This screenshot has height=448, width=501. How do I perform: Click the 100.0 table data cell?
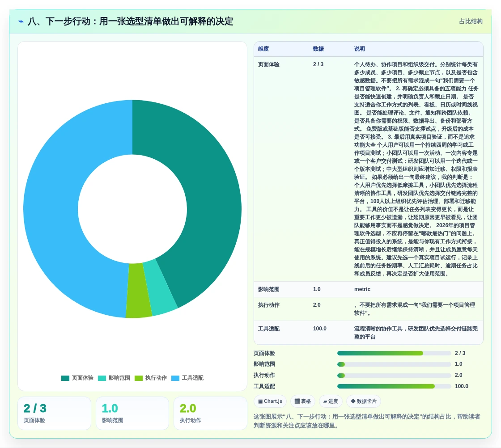(x=320, y=329)
